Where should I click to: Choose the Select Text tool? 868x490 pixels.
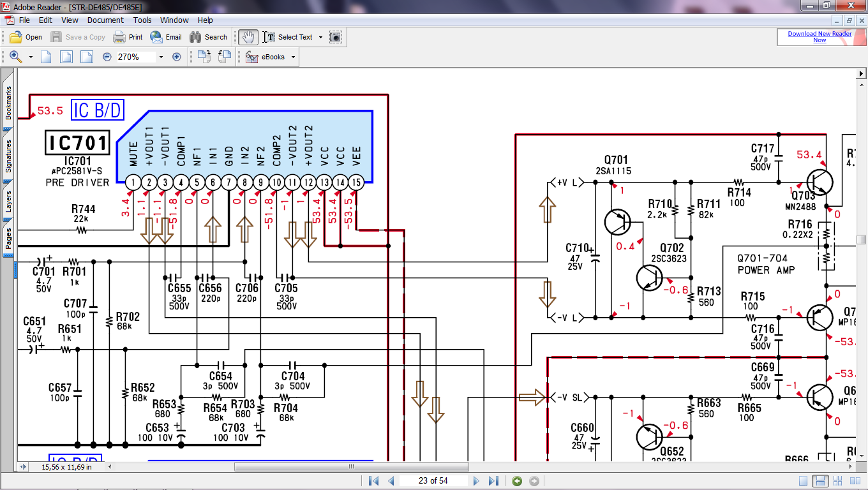(x=288, y=37)
